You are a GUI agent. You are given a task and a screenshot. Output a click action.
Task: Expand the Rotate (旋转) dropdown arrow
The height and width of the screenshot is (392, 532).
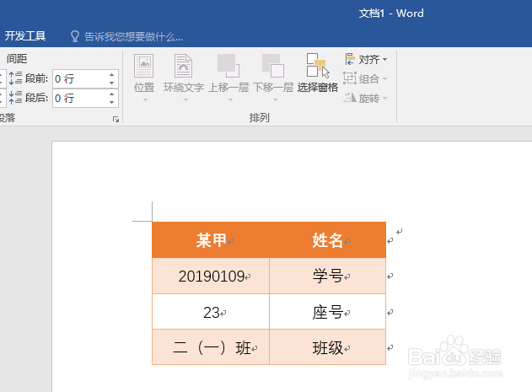tap(384, 99)
